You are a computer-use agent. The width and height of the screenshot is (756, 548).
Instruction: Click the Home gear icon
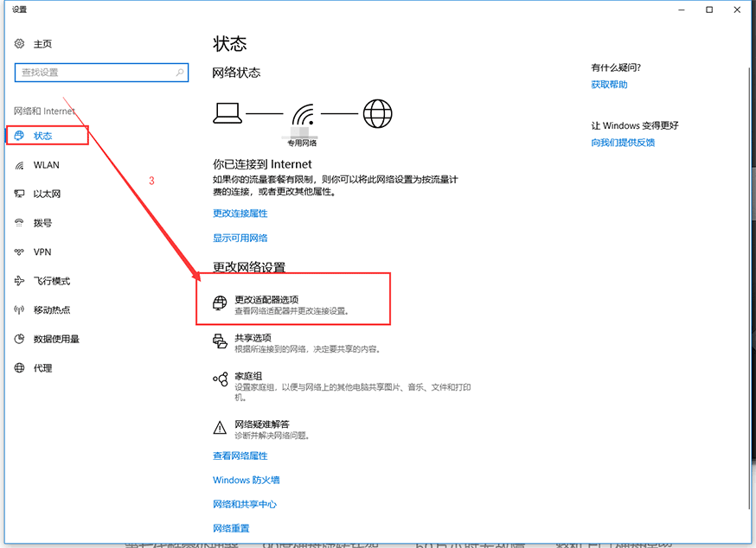point(19,43)
